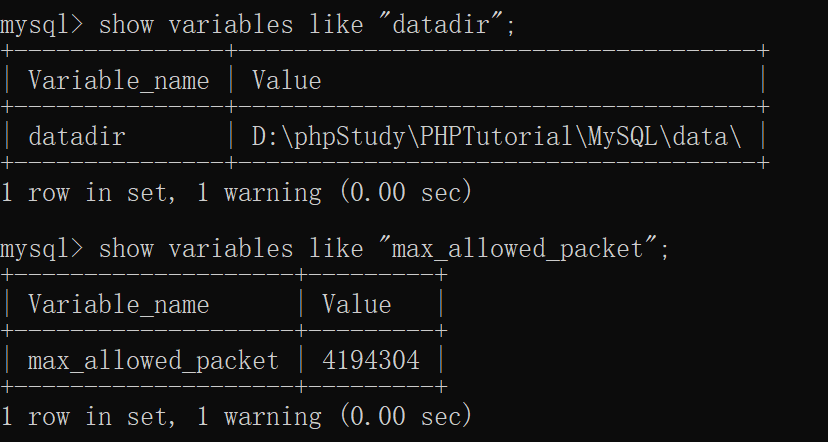Click the first "1 row in set" result line

tap(236, 193)
